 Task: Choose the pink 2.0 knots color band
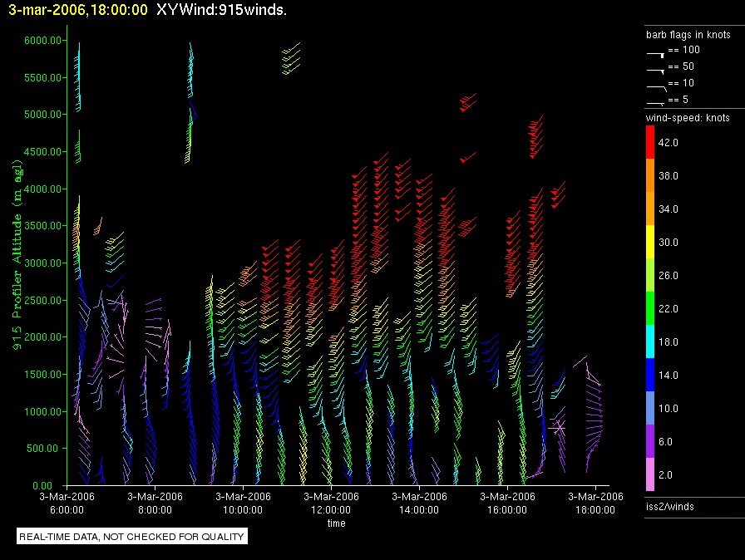[651, 475]
